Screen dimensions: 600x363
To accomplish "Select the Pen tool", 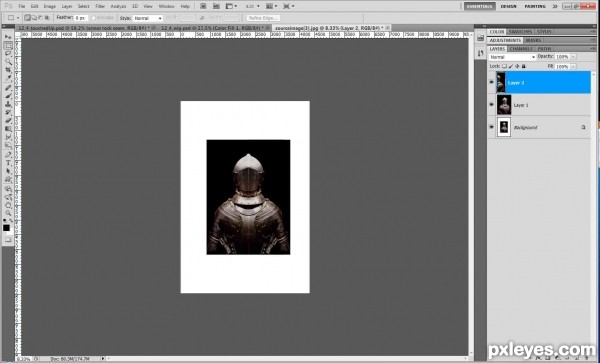I will [8, 155].
